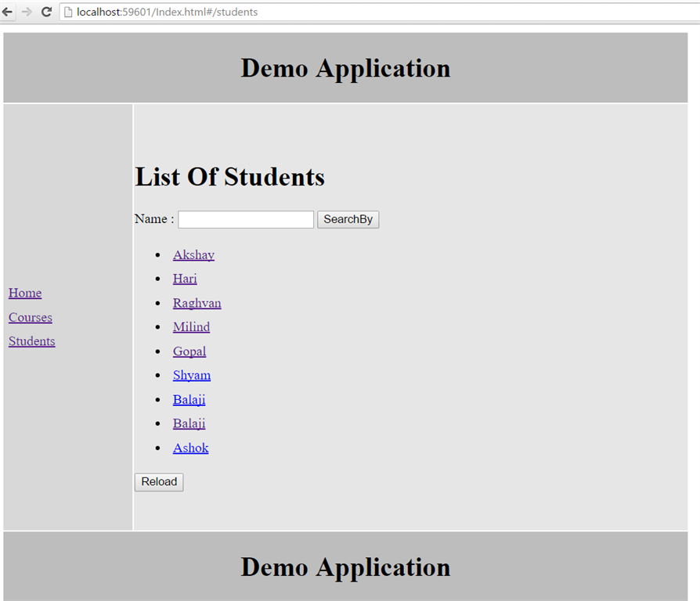Click the page icon in the address bar

point(68,12)
